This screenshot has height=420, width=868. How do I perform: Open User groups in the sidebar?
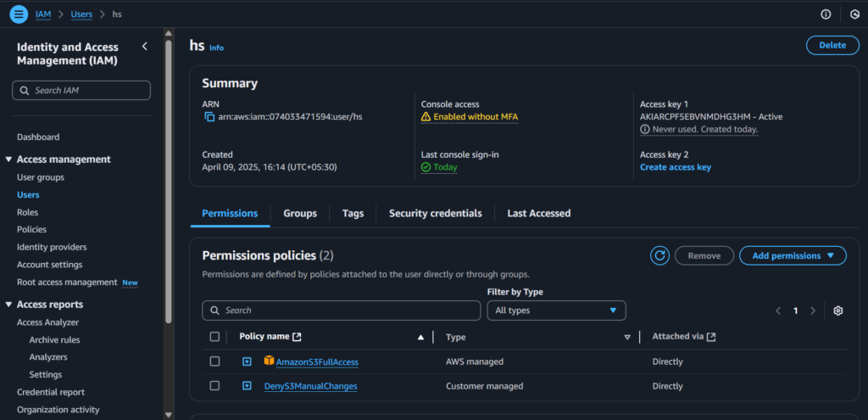[41, 177]
